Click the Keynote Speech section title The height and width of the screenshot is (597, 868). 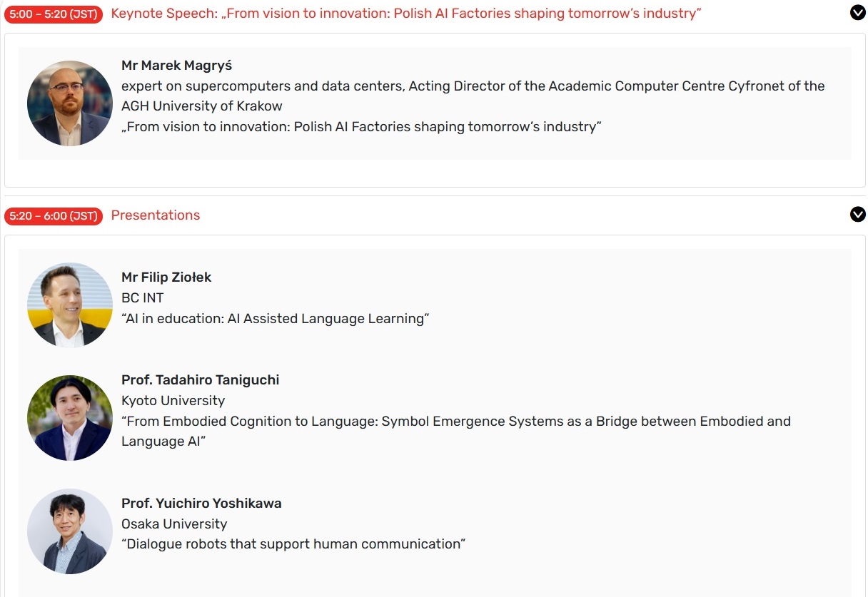pyautogui.click(x=406, y=14)
